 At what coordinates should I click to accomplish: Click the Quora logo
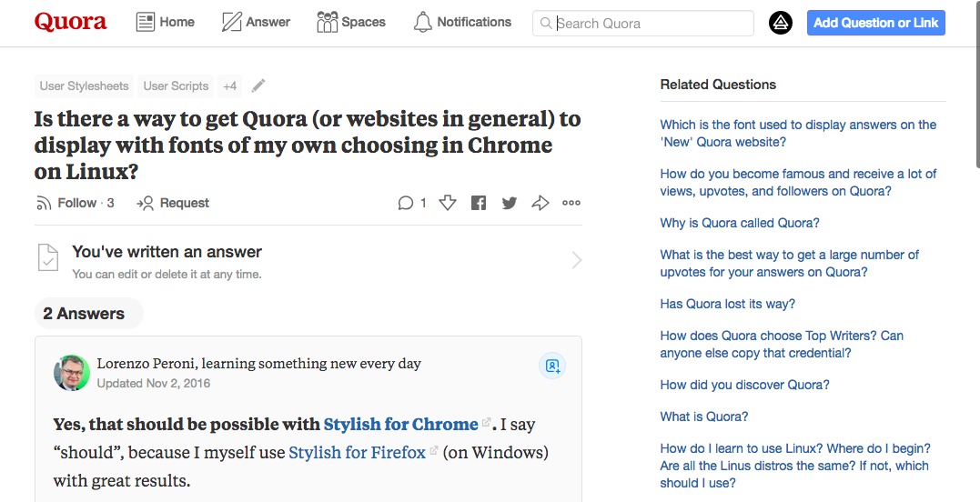tap(70, 22)
